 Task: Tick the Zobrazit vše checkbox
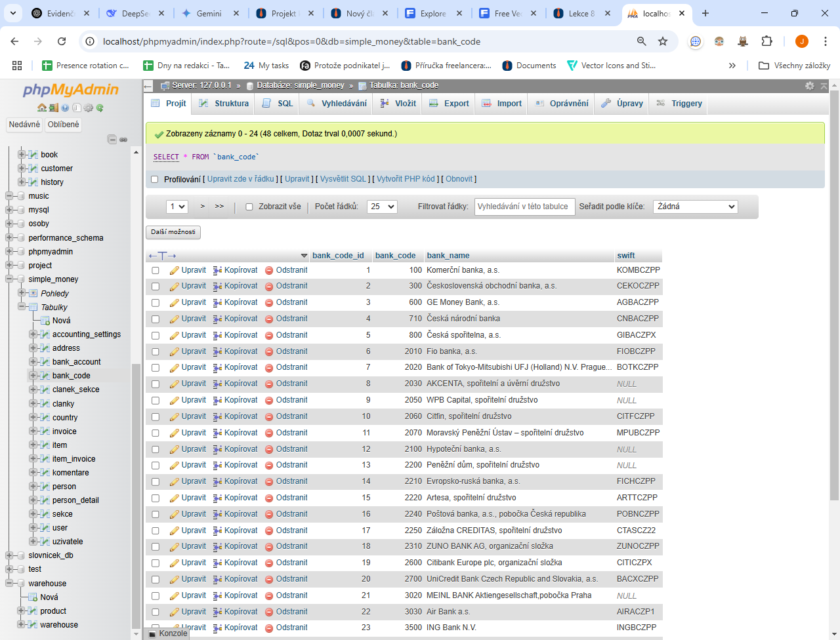coord(249,207)
